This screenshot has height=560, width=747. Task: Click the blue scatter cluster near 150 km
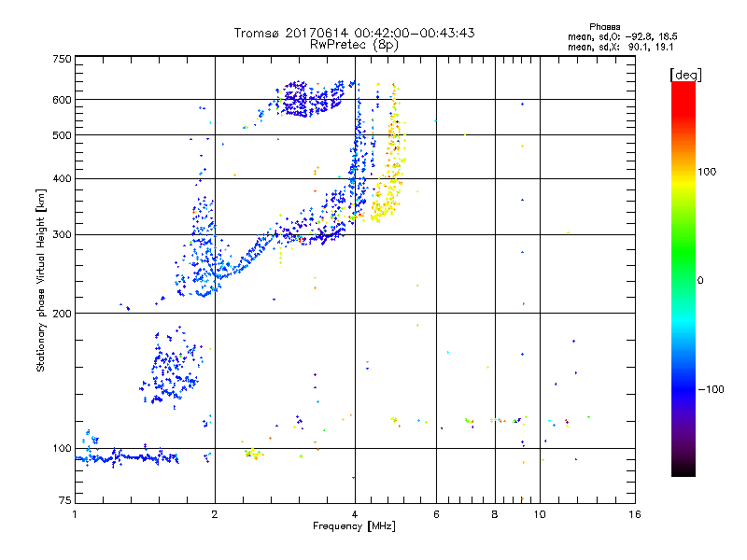click(x=169, y=368)
